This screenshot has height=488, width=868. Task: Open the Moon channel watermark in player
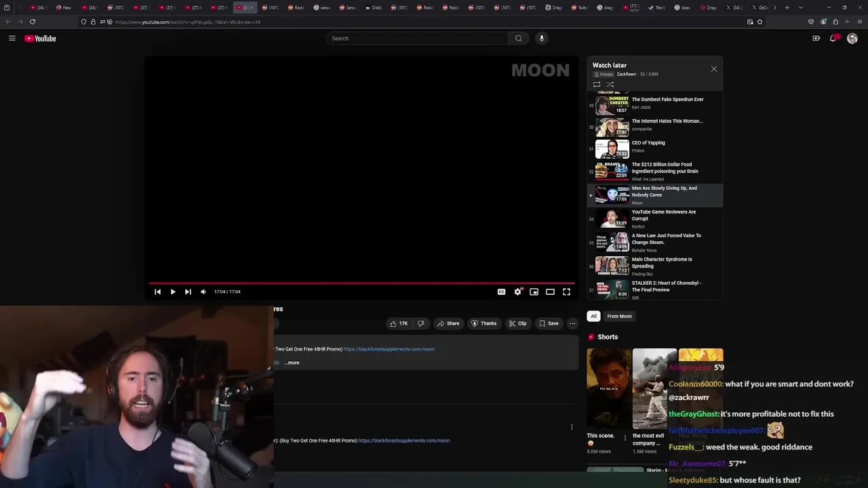(x=540, y=70)
